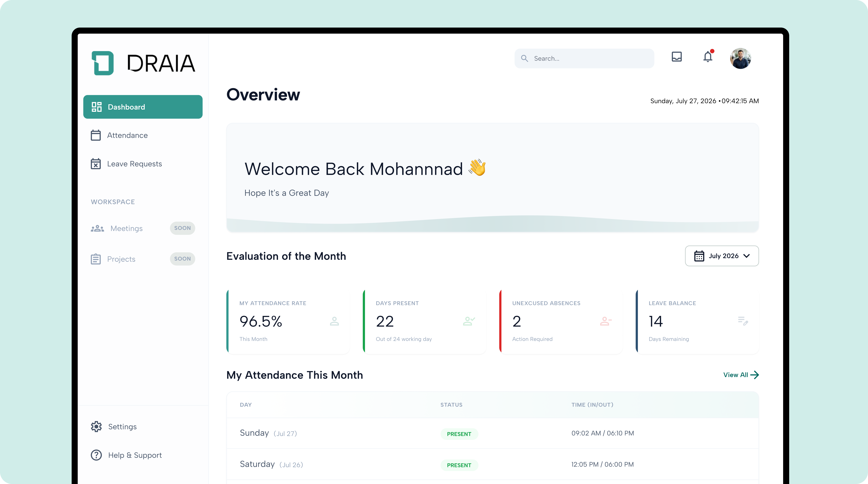Open the inbox tray icon
The width and height of the screenshot is (868, 484).
[677, 57]
